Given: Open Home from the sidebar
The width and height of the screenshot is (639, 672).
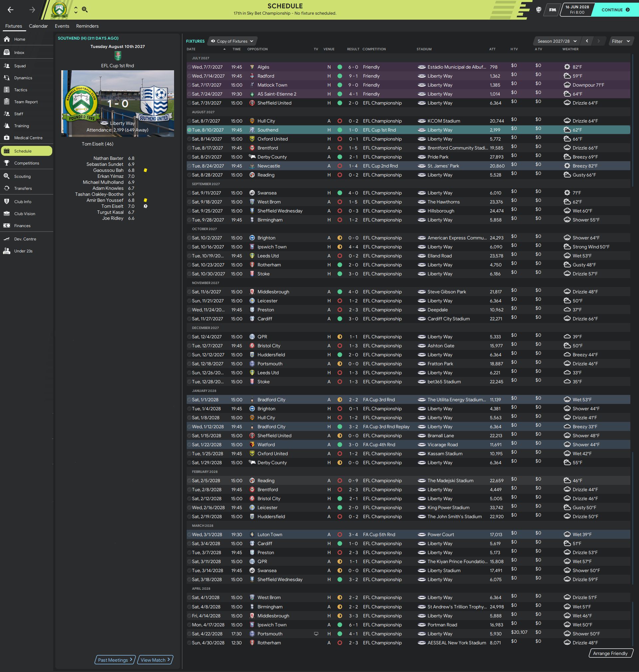Looking at the screenshot, I should tap(27, 39).
